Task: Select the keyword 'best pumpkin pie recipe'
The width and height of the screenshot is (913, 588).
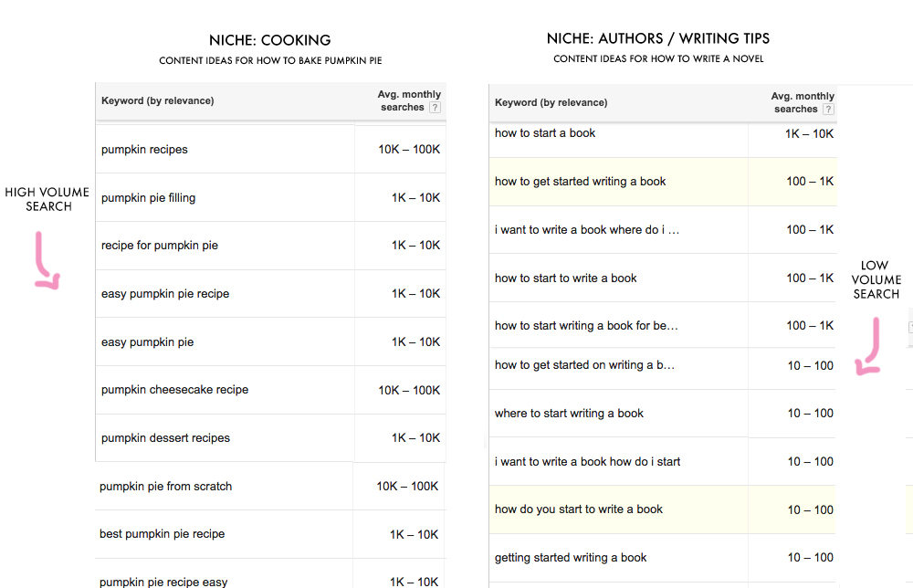Action: [x=162, y=534]
